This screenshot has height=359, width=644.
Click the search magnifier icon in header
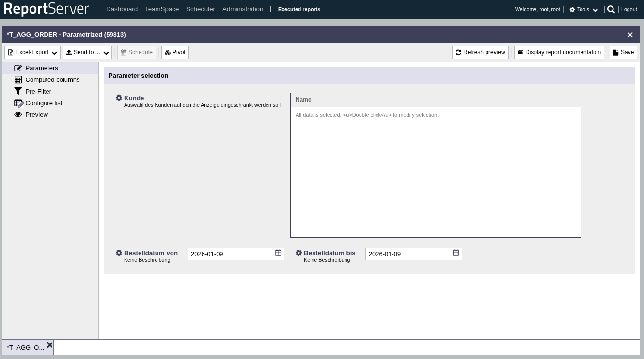(611, 9)
